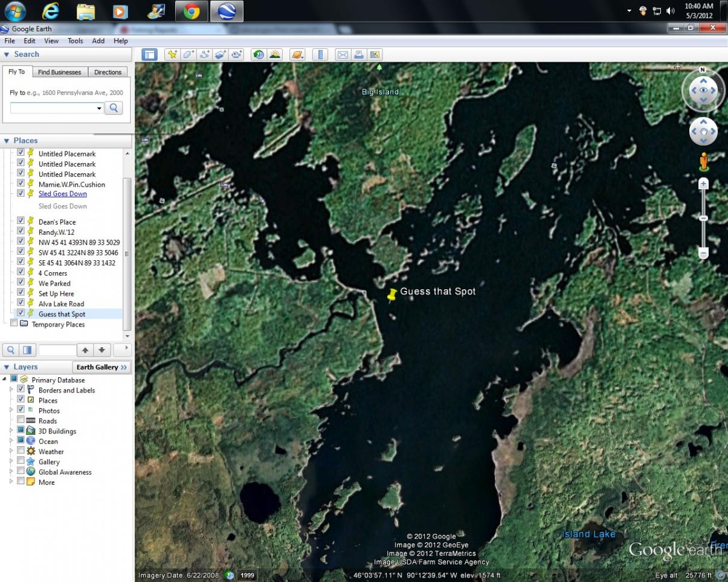This screenshot has width=728, height=582.
Task: Click the Email envelope toolbar icon
Action: point(343,55)
